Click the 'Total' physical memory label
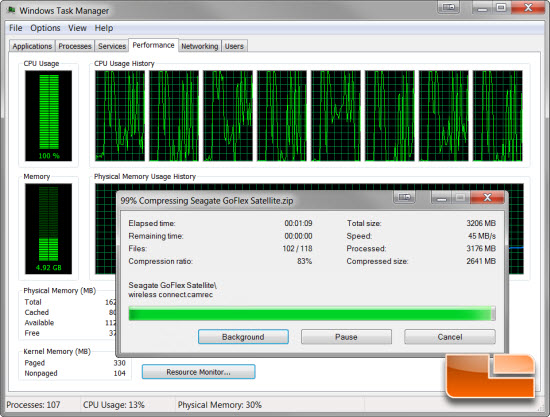The image size is (550, 417). pyautogui.click(x=33, y=302)
